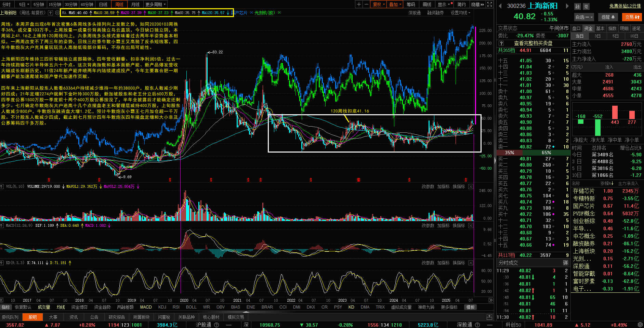Toggle 模板 template button
The height and width of the screenshot is (328, 644).
pos(471,307)
